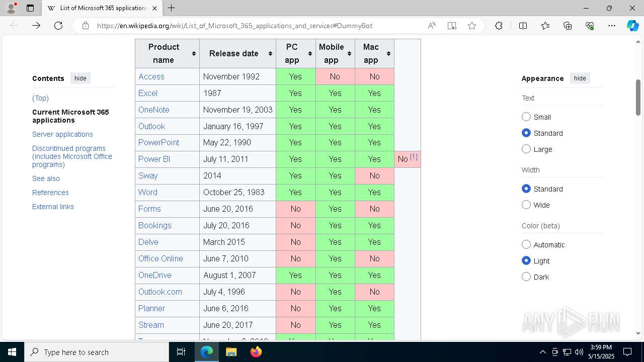
Task: Click the address bar URL
Action: tap(234, 26)
